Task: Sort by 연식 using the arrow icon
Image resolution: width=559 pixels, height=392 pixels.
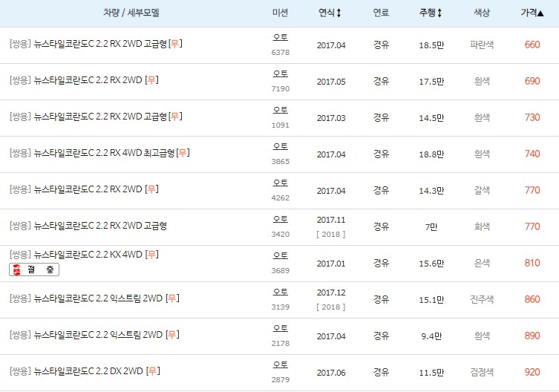Action: point(339,13)
